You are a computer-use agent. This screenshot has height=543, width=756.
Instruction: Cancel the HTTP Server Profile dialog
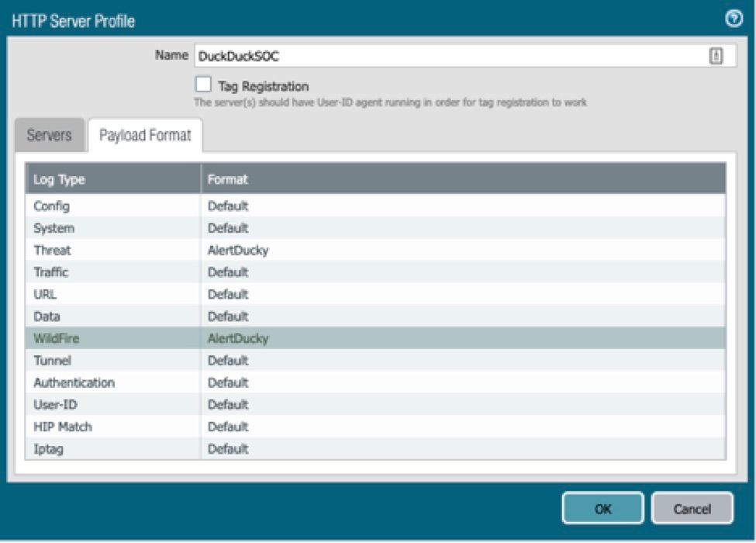click(692, 509)
